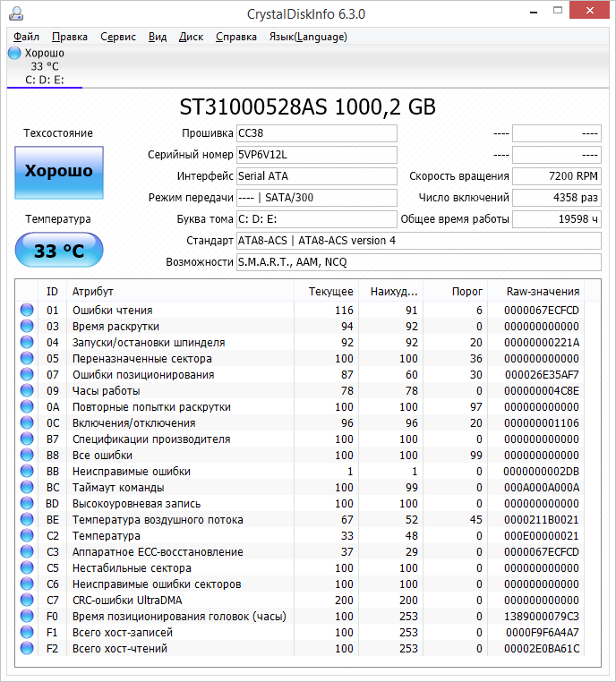The image size is (616, 682).
Task: Click raw value 000A000A000A
Action: pyautogui.click(x=542, y=487)
